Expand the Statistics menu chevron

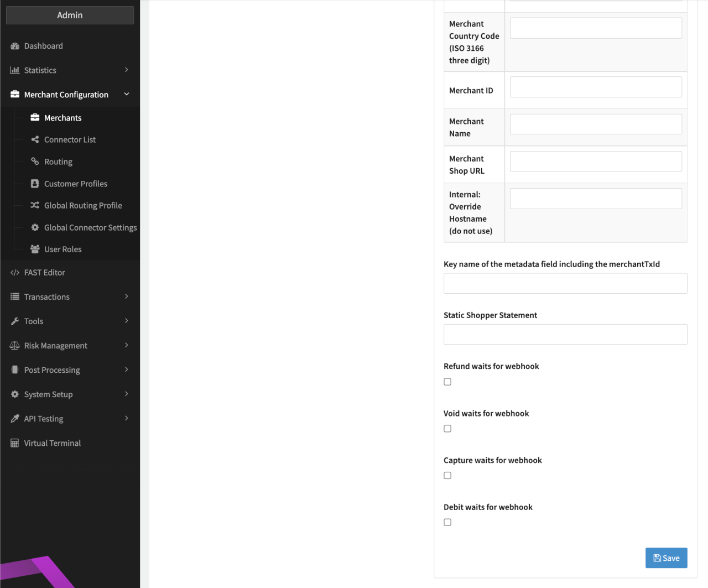coord(127,70)
